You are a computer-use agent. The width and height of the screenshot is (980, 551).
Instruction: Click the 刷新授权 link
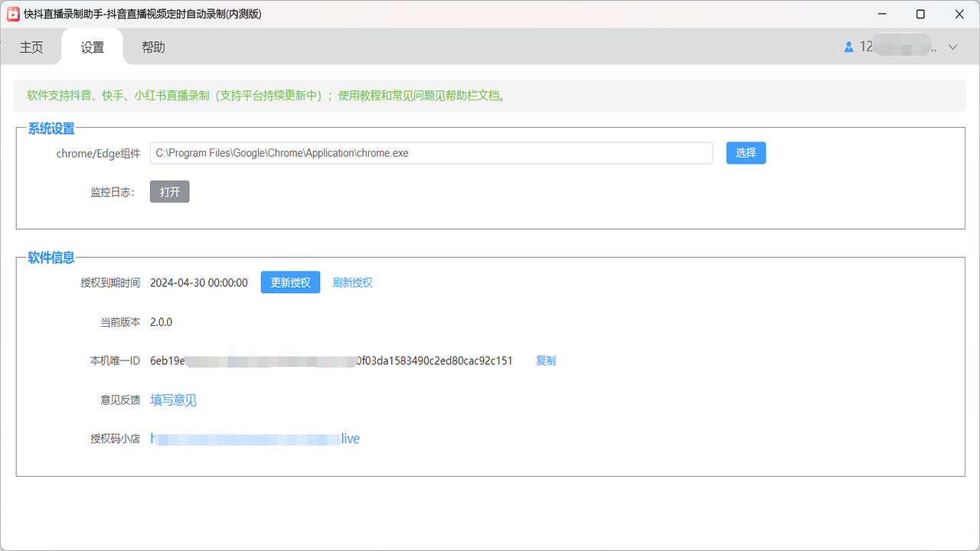pos(352,282)
